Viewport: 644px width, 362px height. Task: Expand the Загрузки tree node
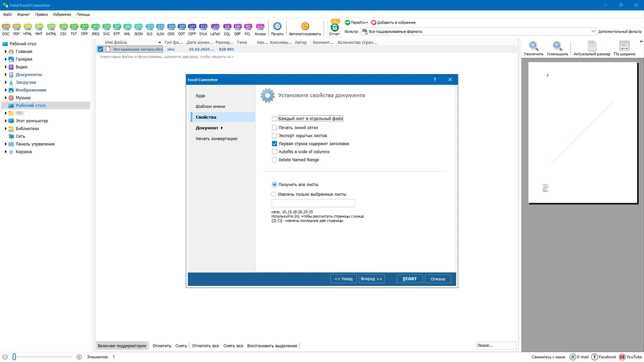(5, 83)
